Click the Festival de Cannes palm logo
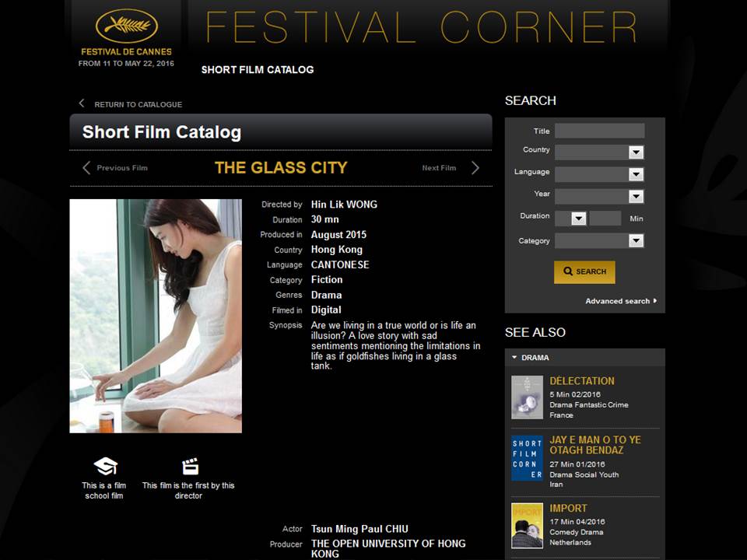This screenshot has height=560, width=747. (x=126, y=26)
